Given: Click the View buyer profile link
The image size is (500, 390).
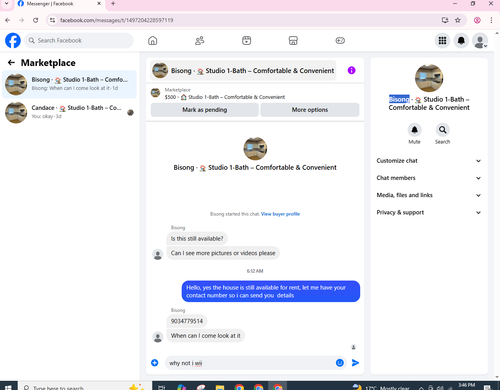Looking at the screenshot, I should click(280, 214).
